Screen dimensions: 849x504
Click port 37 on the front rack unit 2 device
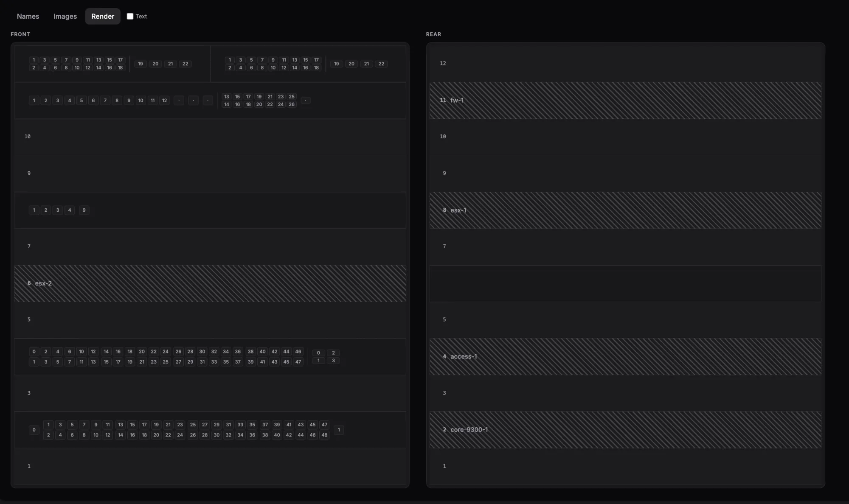pos(265,425)
